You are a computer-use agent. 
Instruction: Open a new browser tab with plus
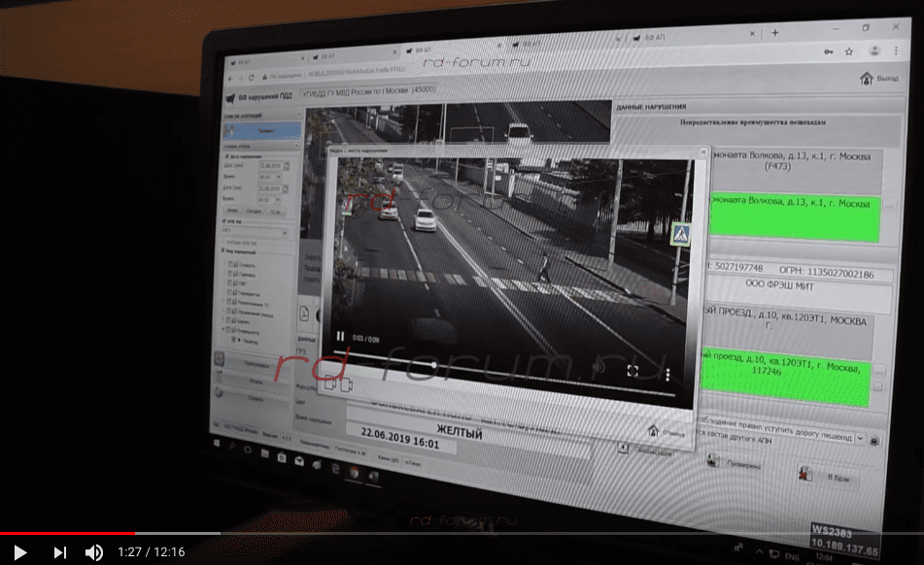[775, 33]
